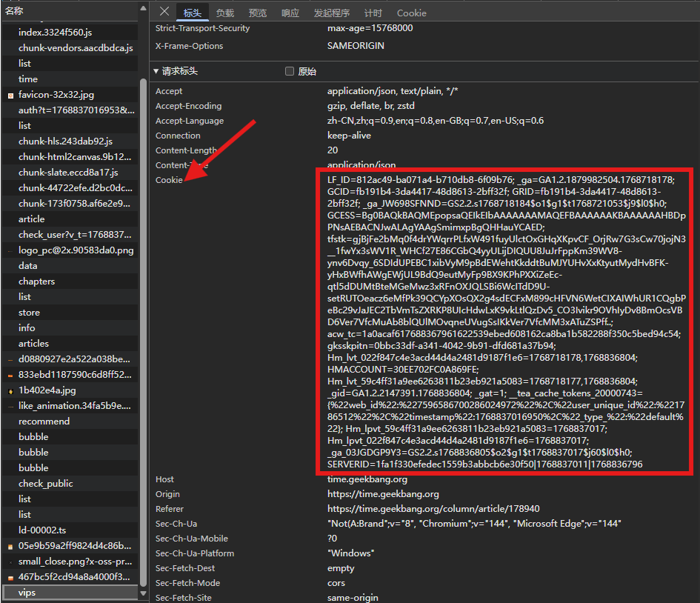Open the 发起程序 tab
The image size is (700, 603).
[x=331, y=13]
